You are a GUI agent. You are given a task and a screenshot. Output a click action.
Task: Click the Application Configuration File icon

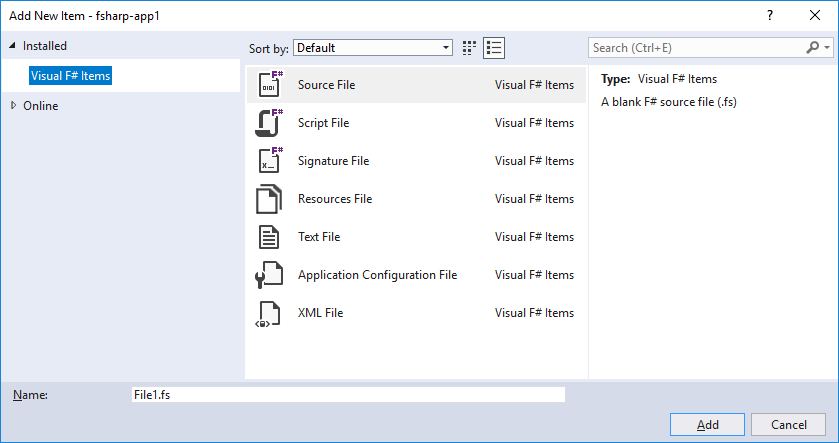coord(270,275)
